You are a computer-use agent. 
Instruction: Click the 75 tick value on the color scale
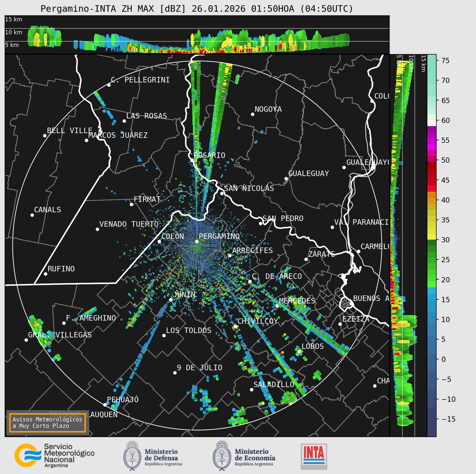click(x=445, y=61)
